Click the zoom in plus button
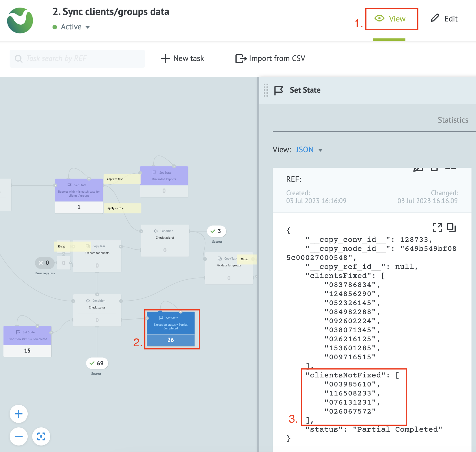 (x=19, y=414)
